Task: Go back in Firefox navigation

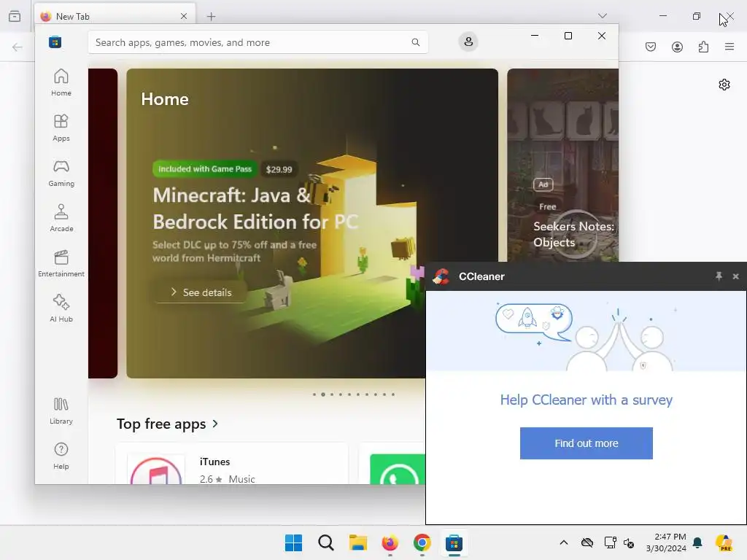Action: (18, 47)
